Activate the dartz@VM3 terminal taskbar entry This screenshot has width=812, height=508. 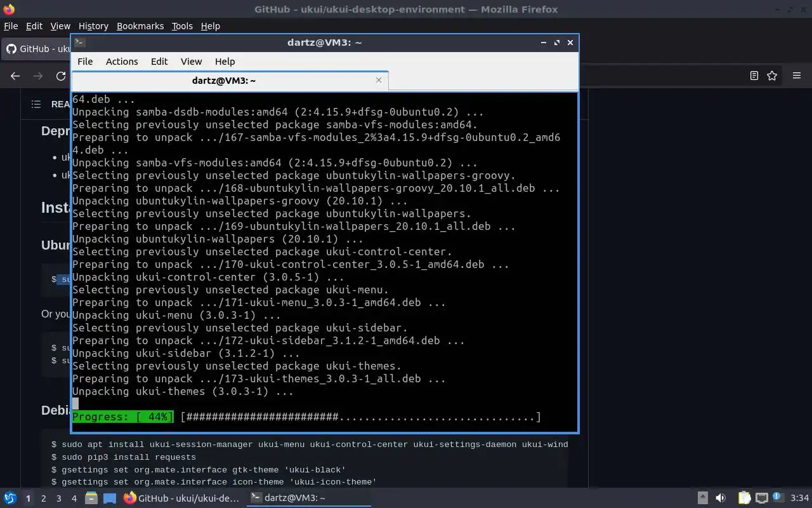(309, 498)
